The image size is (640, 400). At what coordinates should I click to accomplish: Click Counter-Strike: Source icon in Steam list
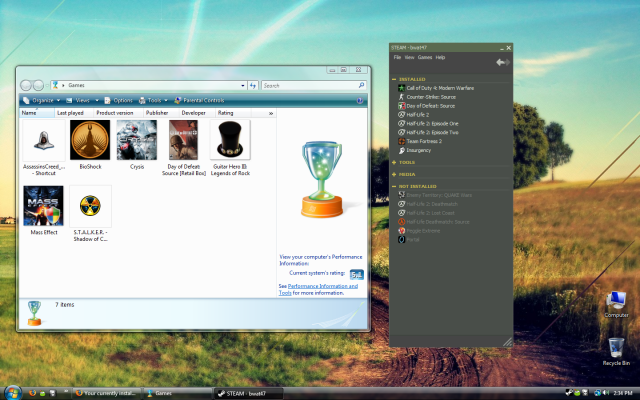[x=402, y=97]
